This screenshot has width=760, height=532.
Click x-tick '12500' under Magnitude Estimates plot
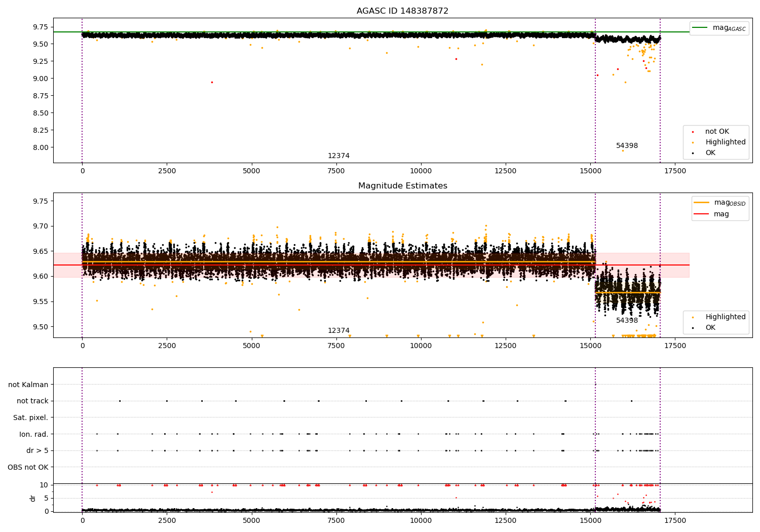506,346
